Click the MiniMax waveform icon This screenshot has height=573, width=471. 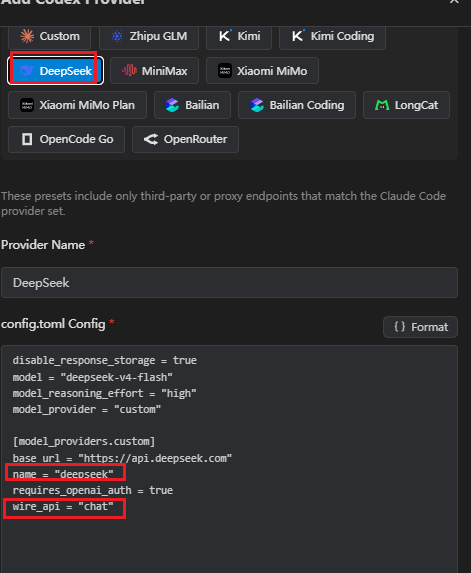pos(129,70)
